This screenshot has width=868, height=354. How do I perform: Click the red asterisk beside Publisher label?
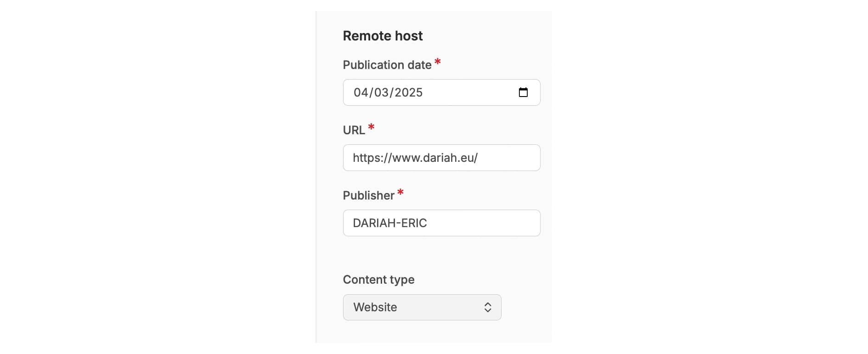[400, 192]
